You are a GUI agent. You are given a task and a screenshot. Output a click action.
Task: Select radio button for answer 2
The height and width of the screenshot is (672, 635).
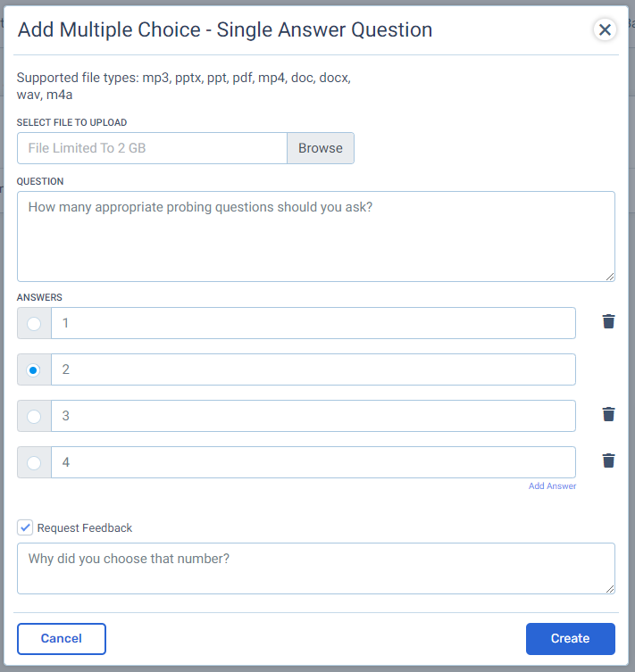click(34, 369)
